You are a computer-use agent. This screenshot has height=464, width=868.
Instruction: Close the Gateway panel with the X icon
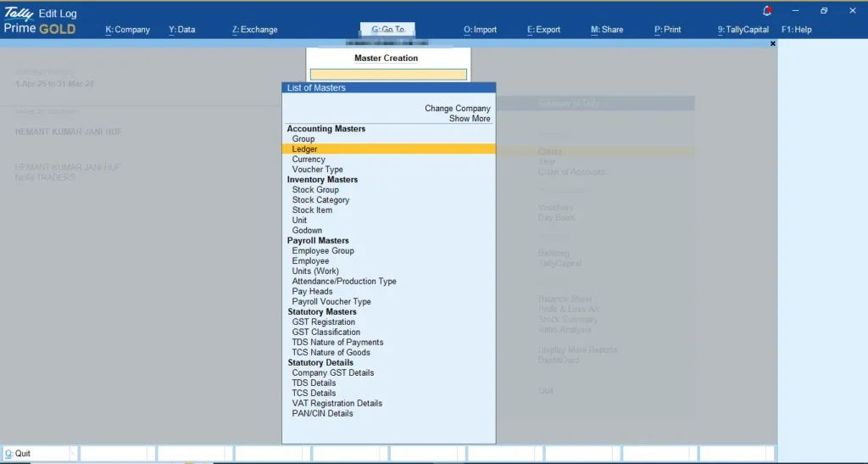773,44
